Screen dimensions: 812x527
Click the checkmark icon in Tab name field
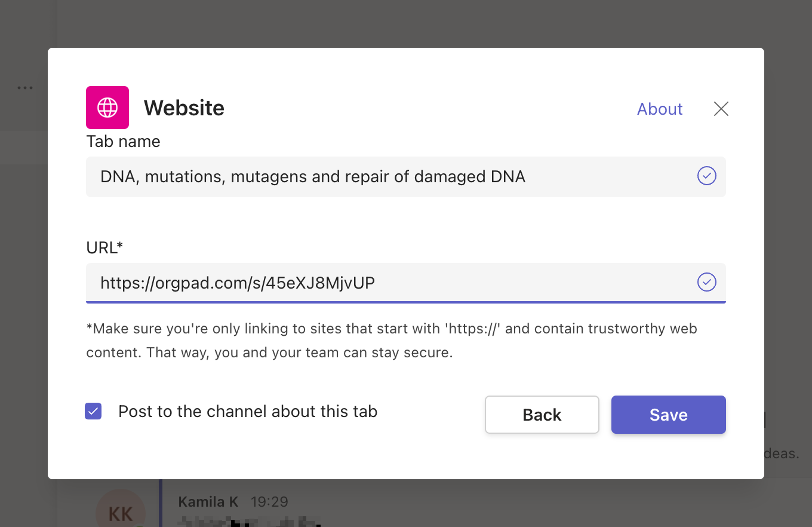pos(706,176)
